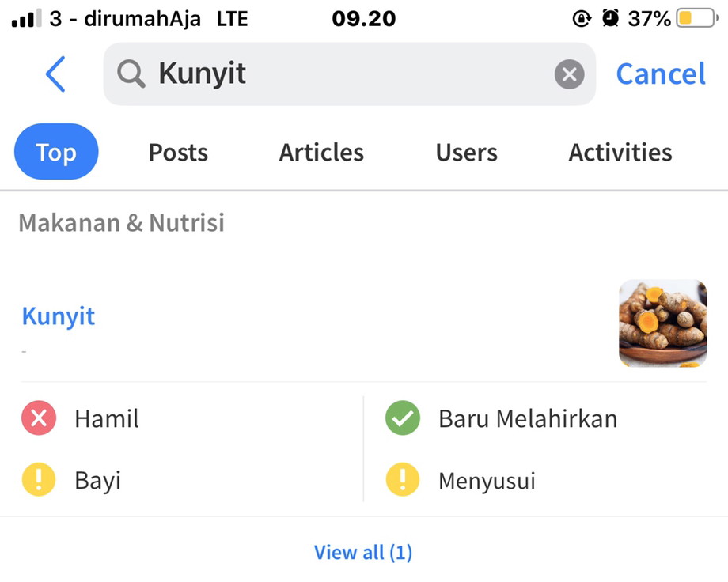This screenshot has width=728, height=582.
Task: Open the Articles tab
Action: click(x=321, y=152)
